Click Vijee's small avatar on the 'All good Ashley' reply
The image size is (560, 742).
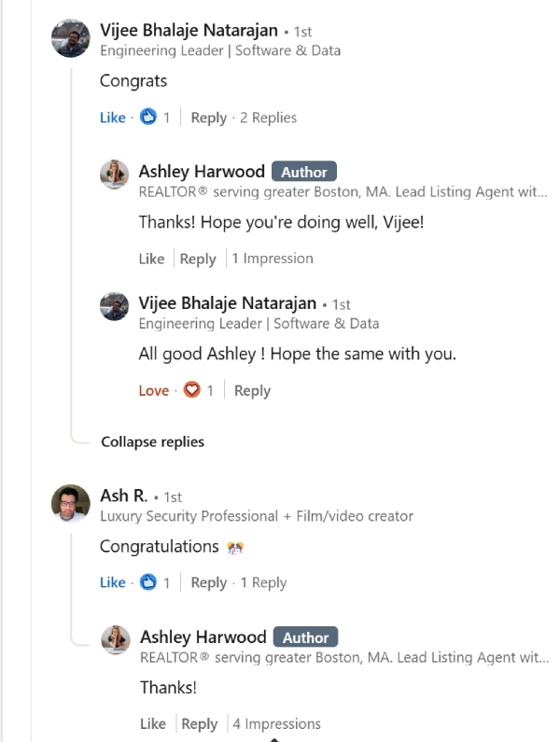pos(114,306)
